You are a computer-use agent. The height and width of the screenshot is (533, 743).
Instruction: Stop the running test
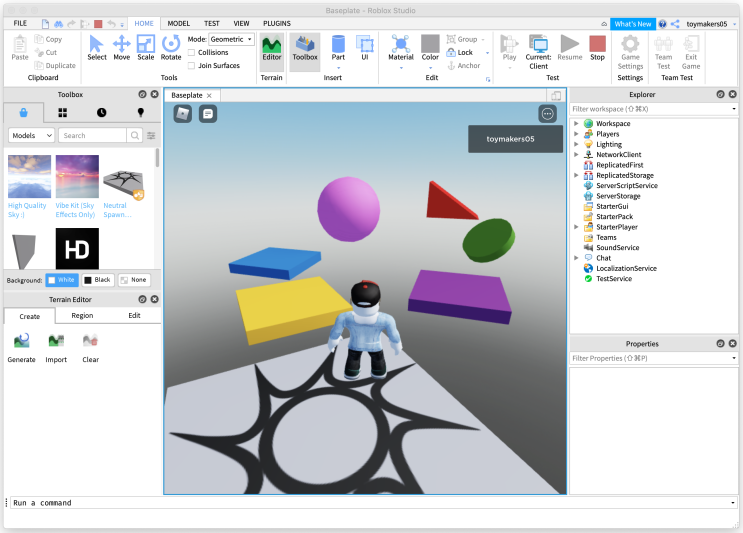tap(597, 48)
